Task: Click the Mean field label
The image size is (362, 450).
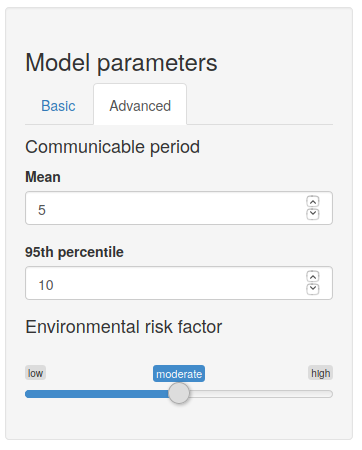Action: pyautogui.click(x=43, y=177)
